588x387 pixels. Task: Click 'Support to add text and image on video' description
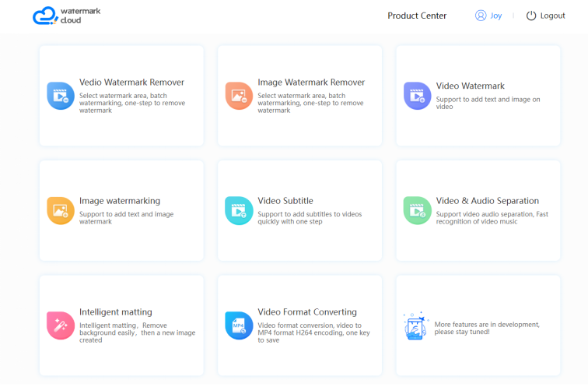[x=488, y=103]
